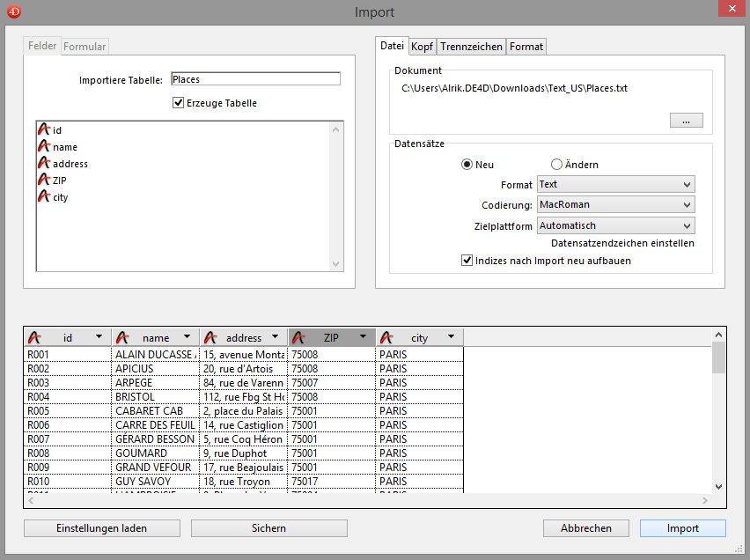
Task: Click the type icon in id column header
Action: coord(34,337)
